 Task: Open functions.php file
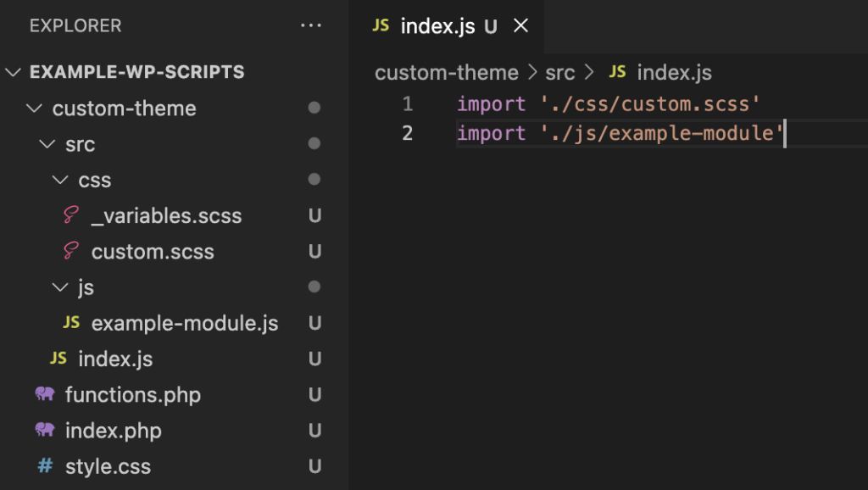pos(133,395)
